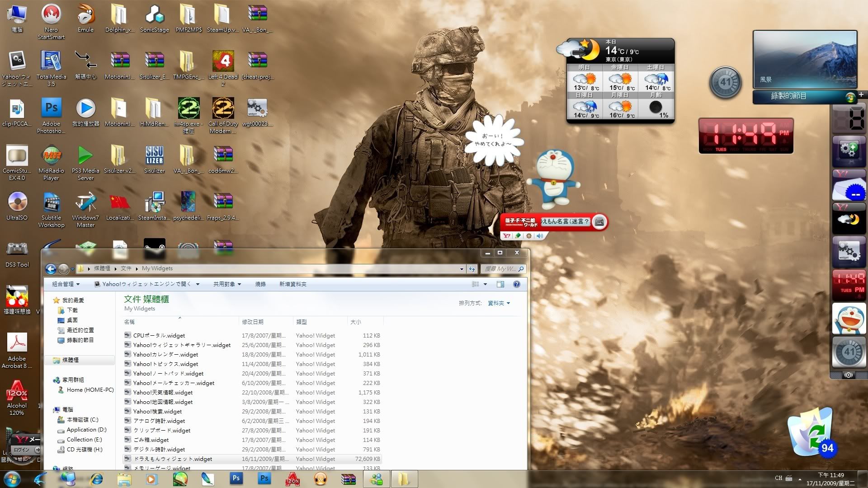Viewport: 868px width, 488px height.
Task: Open SonicStage desktop shortcut
Action: (154, 18)
